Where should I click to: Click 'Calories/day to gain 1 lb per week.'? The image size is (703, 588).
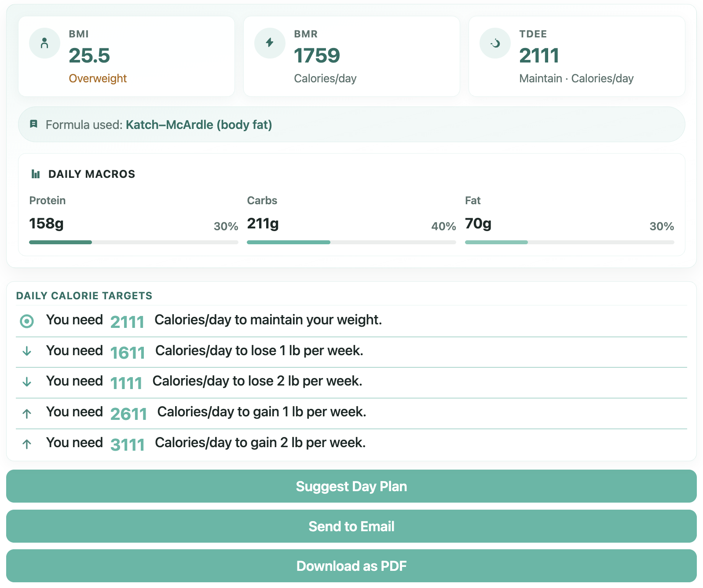262,412
